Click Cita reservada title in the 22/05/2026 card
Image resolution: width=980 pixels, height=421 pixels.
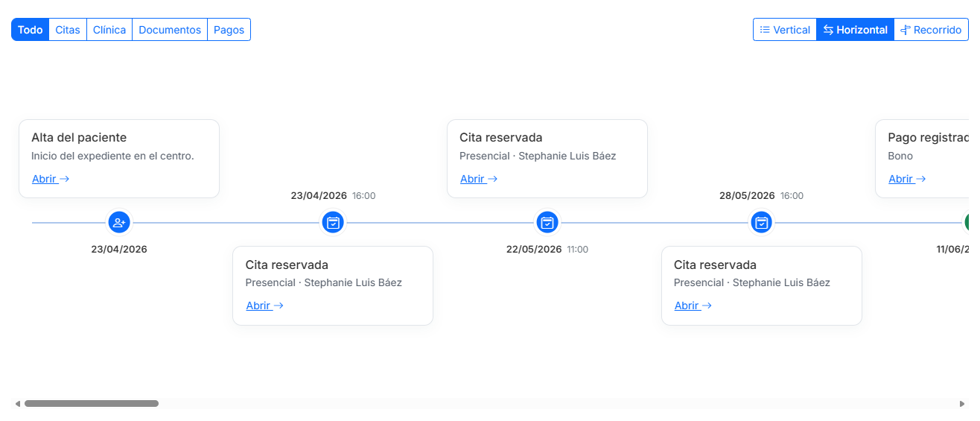(x=501, y=137)
